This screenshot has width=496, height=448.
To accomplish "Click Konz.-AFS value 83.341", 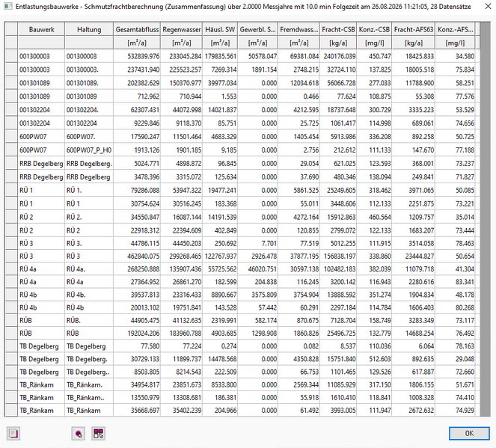I will (455, 282).
